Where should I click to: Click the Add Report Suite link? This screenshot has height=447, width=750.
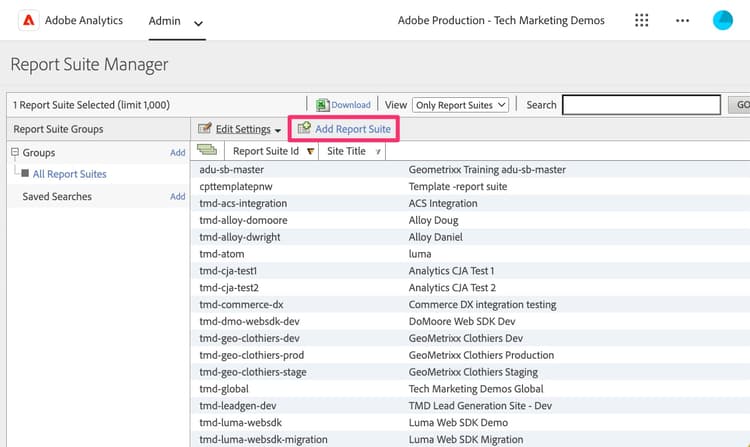click(352, 129)
